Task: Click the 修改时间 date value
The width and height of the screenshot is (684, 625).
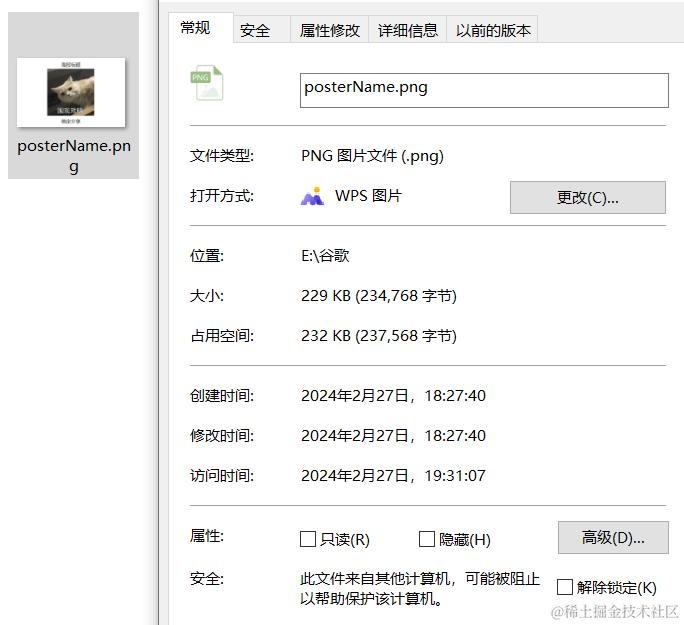Action: (x=393, y=435)
